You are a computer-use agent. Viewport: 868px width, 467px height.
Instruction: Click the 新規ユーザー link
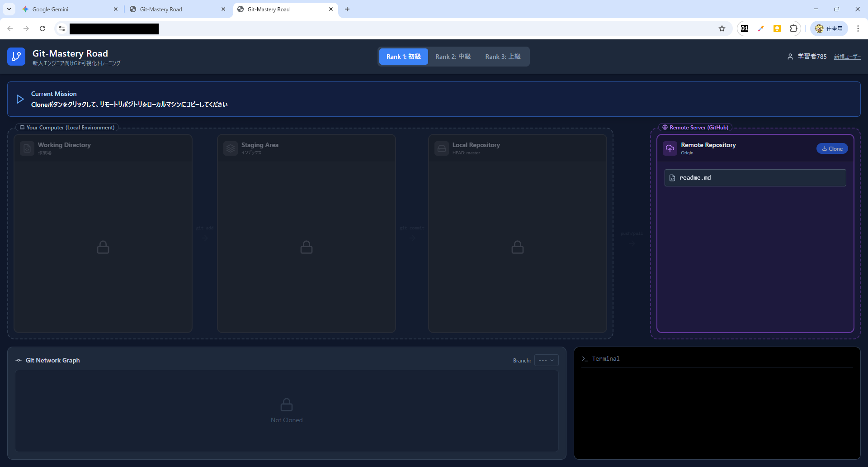847,57
